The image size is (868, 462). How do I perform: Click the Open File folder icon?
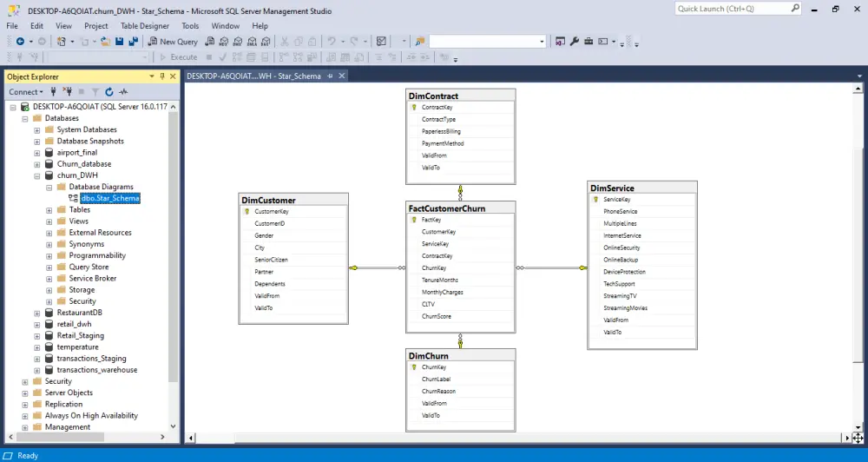[105, 42]
